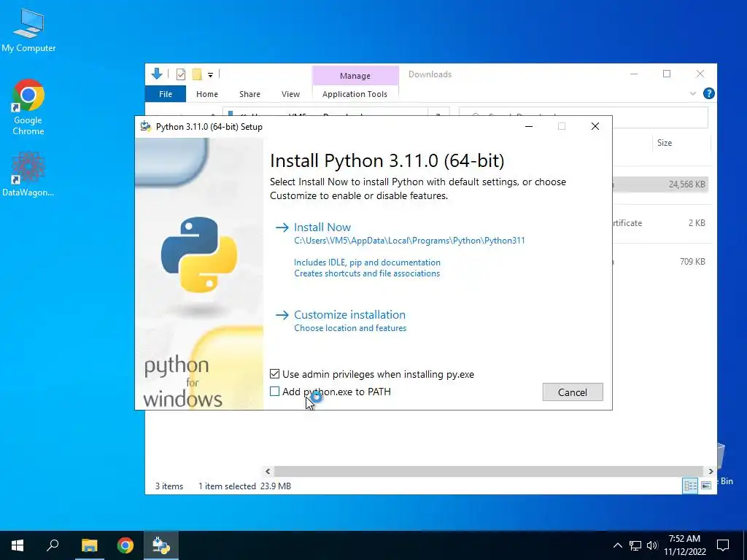747x560 pixels.
Task: Open the Share ribbon tab
Action: coord(249,94)
